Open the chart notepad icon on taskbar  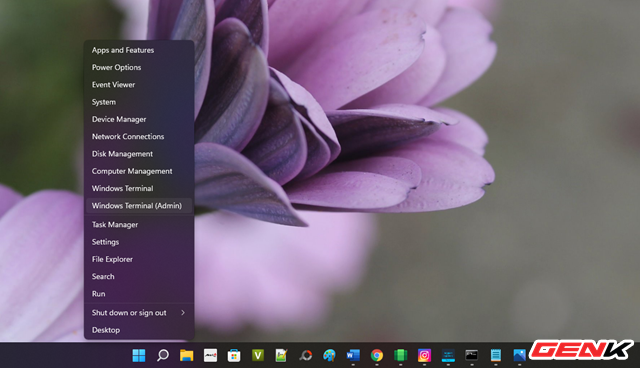point(281,355)
